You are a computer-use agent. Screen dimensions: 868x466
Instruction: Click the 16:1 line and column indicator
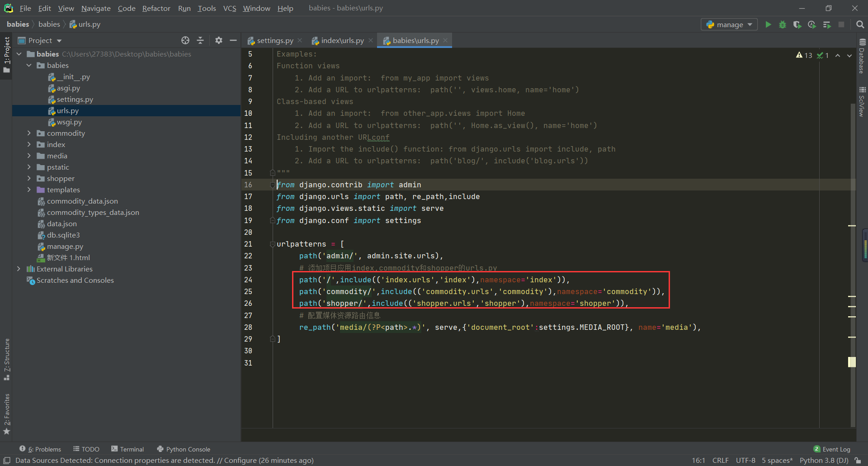698,460
